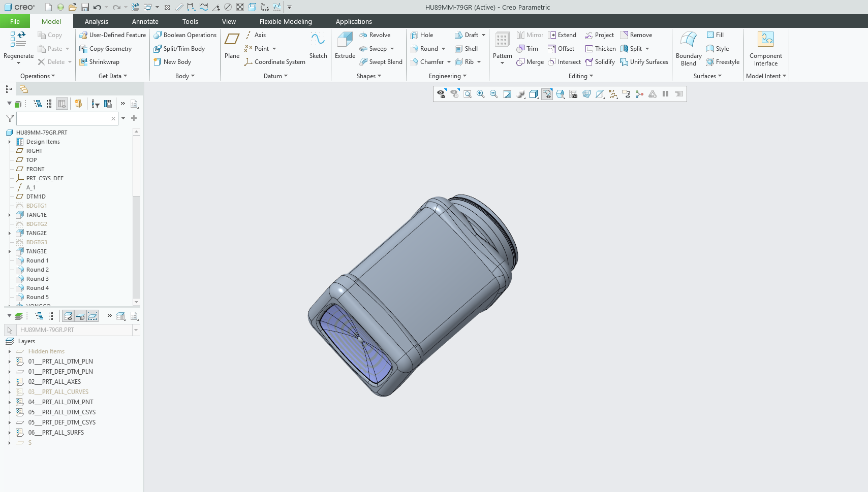Expand the TANG1E feature node
This screenshot has width=868, height=492.
point(9,215)
